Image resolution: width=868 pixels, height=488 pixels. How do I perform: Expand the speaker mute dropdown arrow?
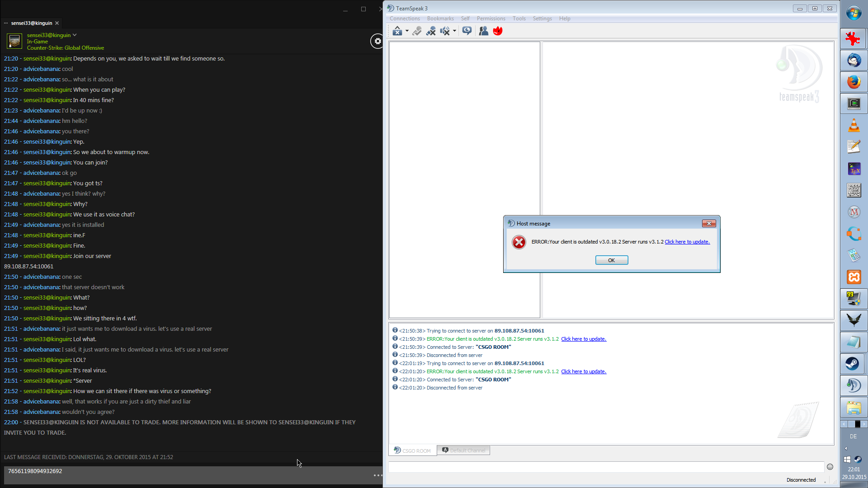click(x=454, y=31)
